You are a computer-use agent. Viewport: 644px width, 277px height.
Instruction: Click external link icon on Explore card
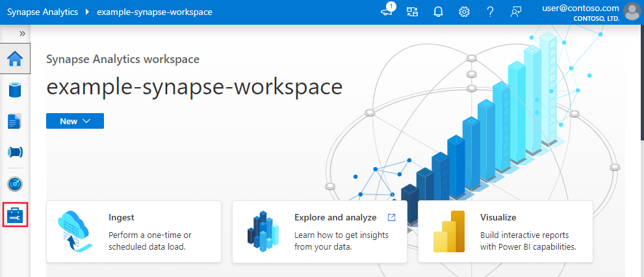tap(391, 217)
